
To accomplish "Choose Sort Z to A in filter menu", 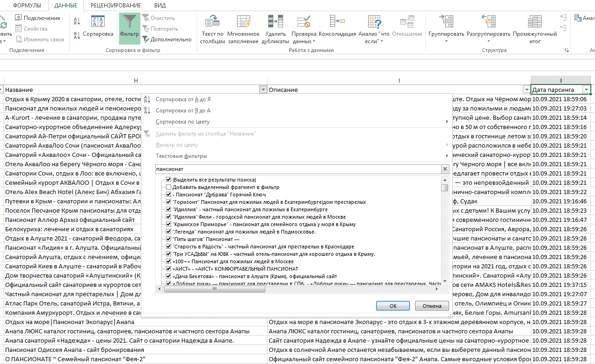I will pyautogui.click(x=183, y=110).
